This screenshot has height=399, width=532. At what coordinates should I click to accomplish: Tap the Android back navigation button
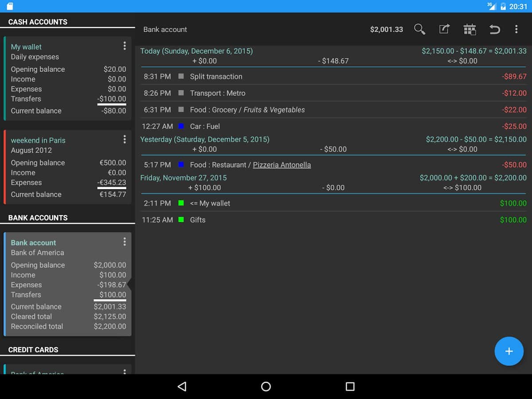(x=182, y=387)
